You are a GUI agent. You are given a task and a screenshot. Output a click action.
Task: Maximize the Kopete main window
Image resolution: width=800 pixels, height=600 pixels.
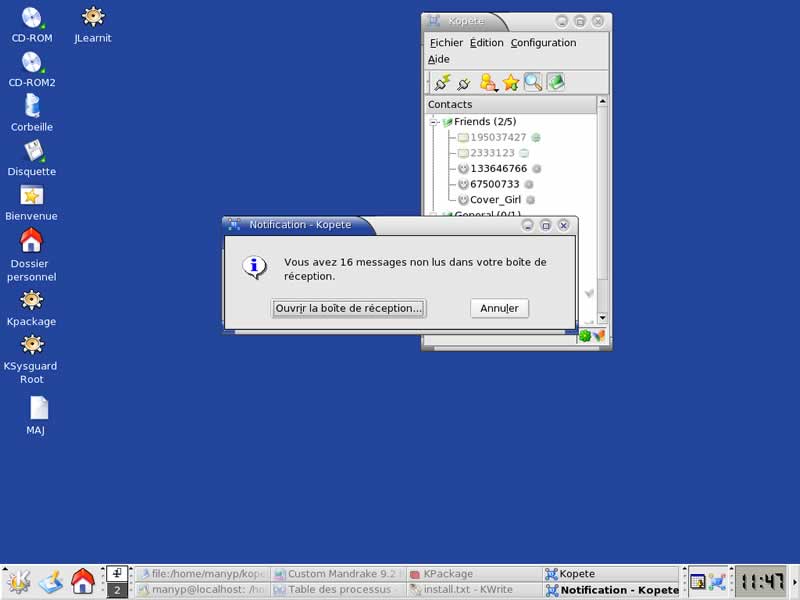pyautogui.click(x=580, y=21)
